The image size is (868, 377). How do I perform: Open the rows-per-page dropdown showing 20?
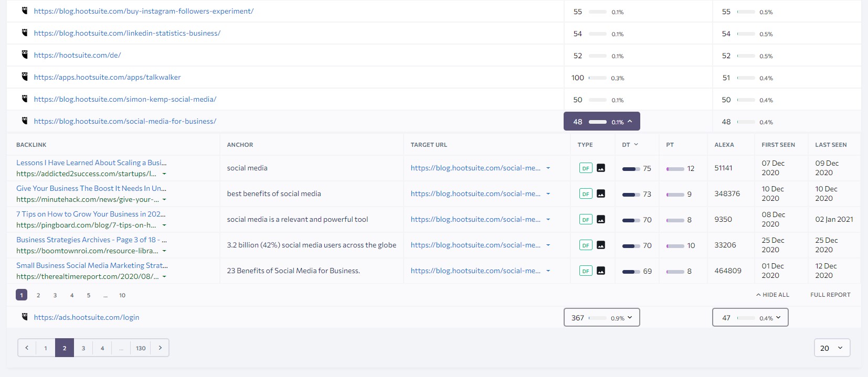tap(832, 348)
